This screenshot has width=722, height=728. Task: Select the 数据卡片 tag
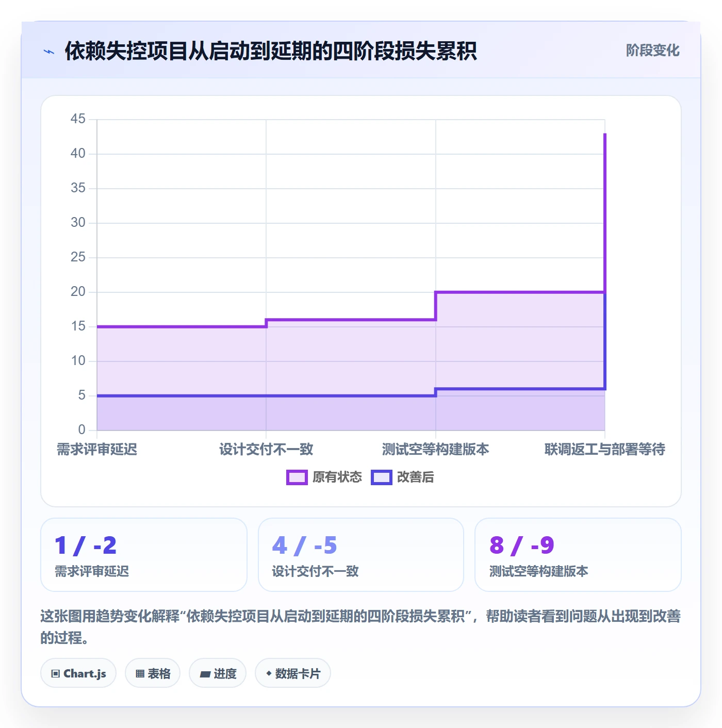(x=293, y=673)
